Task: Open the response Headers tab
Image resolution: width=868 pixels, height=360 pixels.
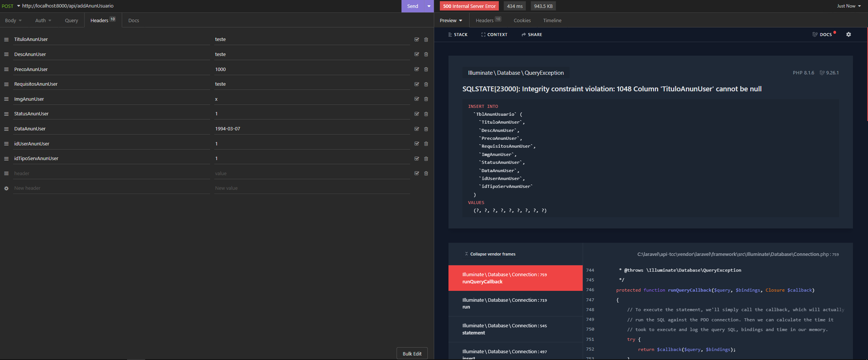Action: pyautogui.click(x=488, y=20)
